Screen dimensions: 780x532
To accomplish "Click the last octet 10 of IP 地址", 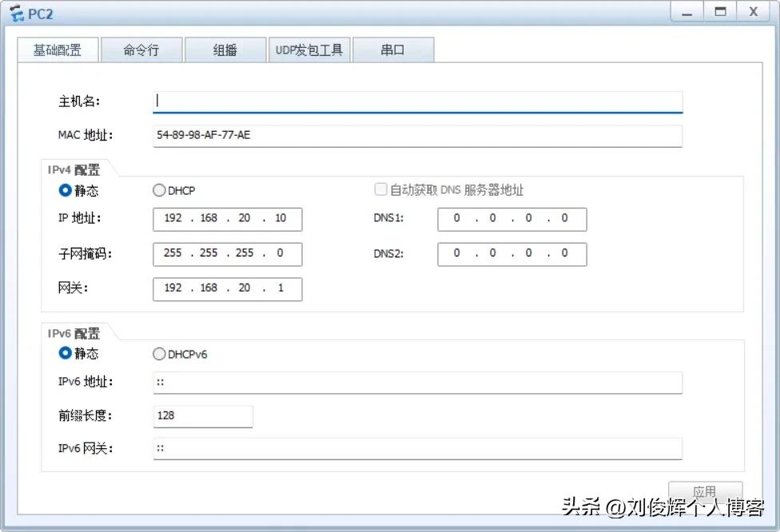I will [281, 218].
